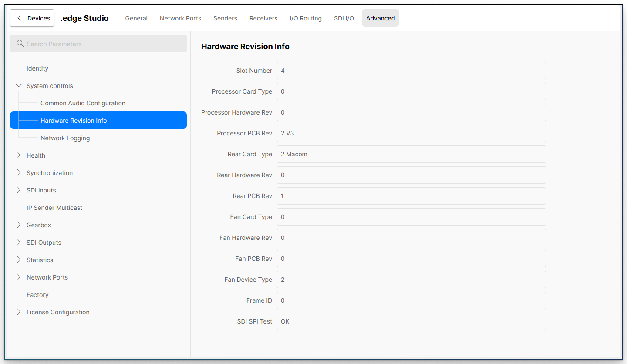The height and width of the screenshot is (364, 627).
Task: Focus the Search Parameters field
Action: click(x=104, y=44)
